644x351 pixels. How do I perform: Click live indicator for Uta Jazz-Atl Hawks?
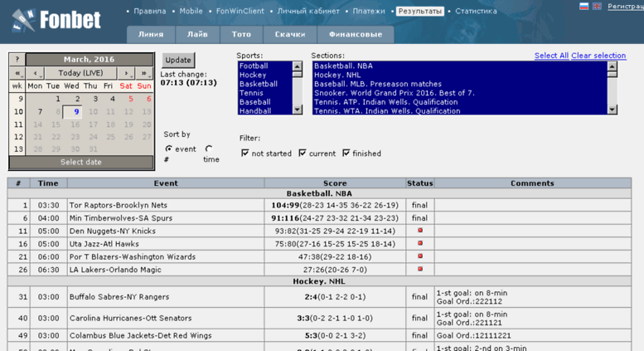tap(420, 243)
